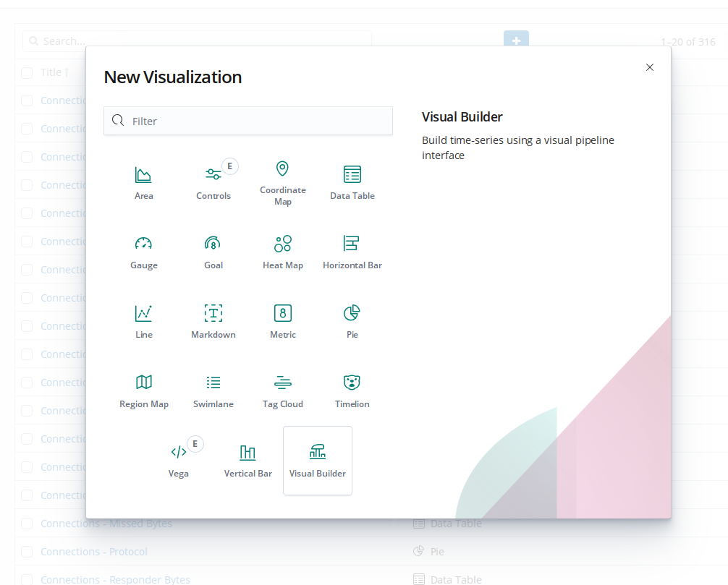Click the Visual Builder description heading
The height and width of the screenshot is (585, 728).
point(462,117)
